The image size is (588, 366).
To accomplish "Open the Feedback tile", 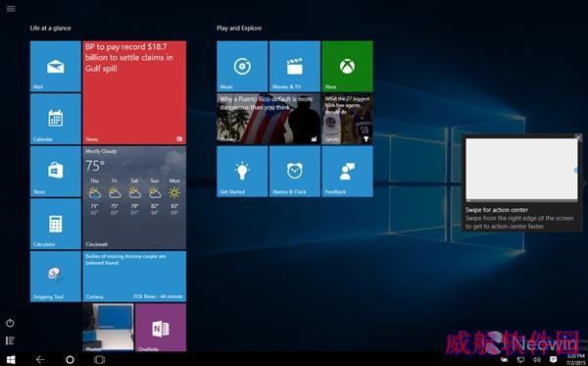I will 347,171.
